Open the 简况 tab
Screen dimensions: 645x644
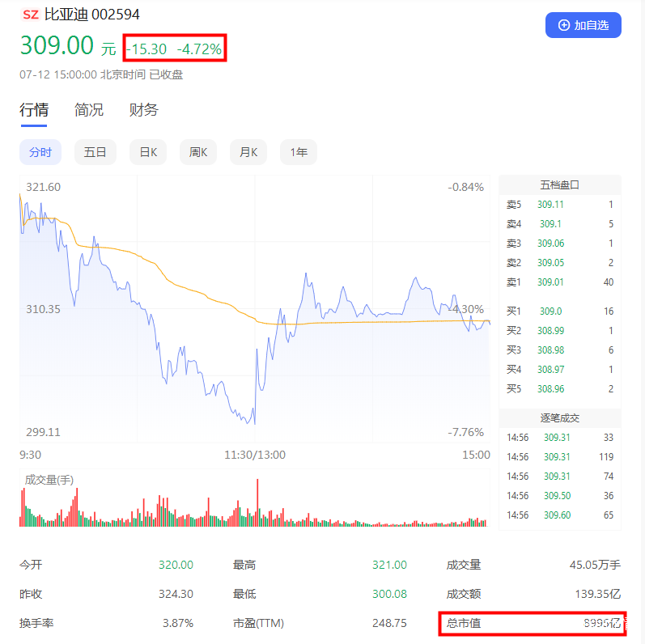point(88,110)
